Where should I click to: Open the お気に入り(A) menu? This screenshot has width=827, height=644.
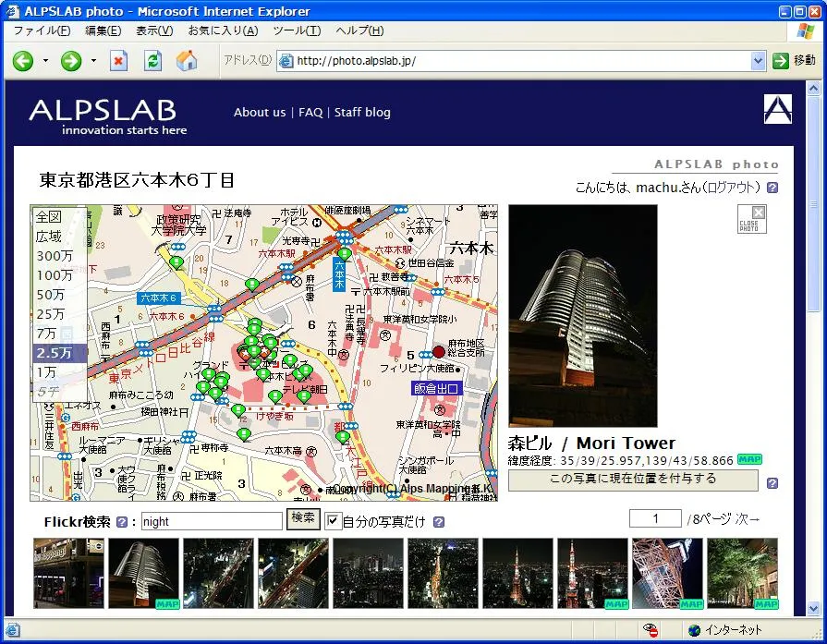point(223,30)
